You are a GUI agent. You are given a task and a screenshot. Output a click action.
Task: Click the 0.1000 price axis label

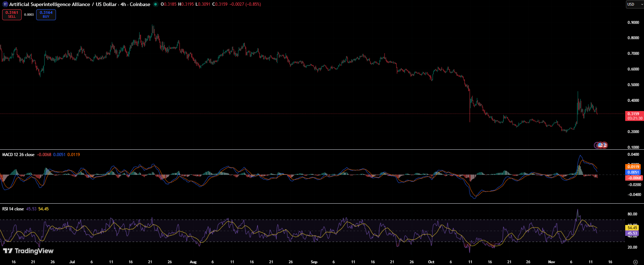click(633, 147)
